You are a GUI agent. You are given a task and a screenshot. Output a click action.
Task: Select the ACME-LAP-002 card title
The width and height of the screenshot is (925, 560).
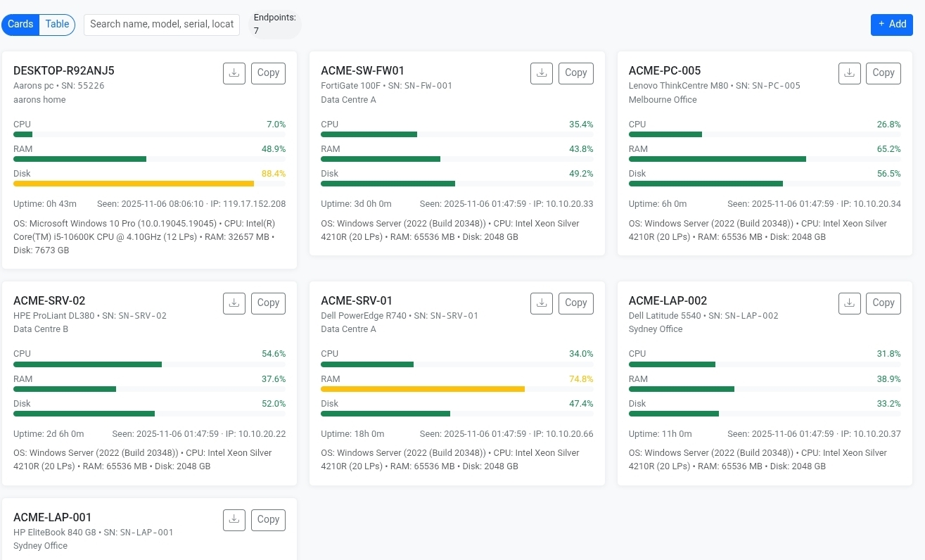click(x=668, y=300)
